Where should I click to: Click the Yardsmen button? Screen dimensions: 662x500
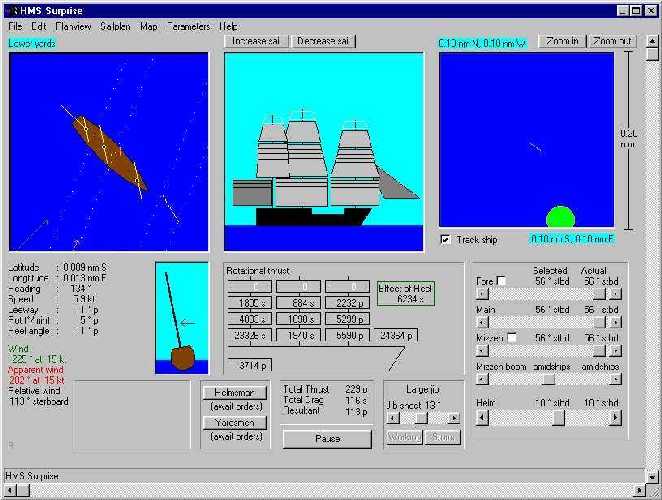coord(235,422)
